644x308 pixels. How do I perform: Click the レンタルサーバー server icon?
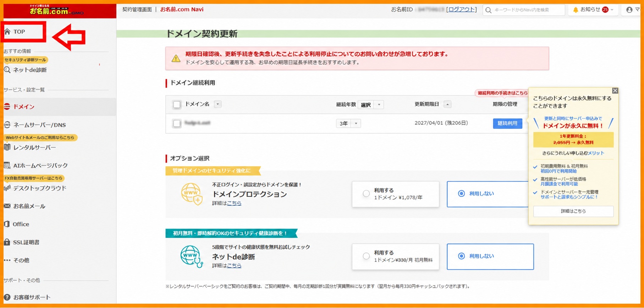tap(7, 147)
